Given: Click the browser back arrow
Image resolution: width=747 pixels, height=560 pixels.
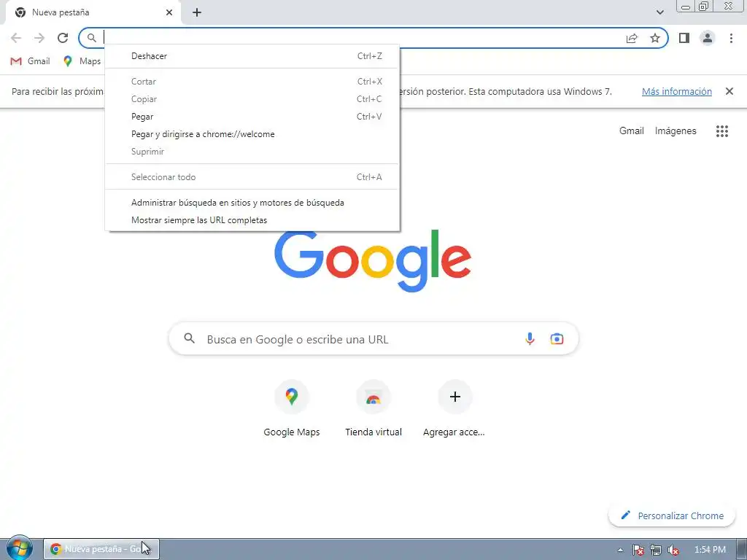Looking at the screenshot, I should (16, 38).
